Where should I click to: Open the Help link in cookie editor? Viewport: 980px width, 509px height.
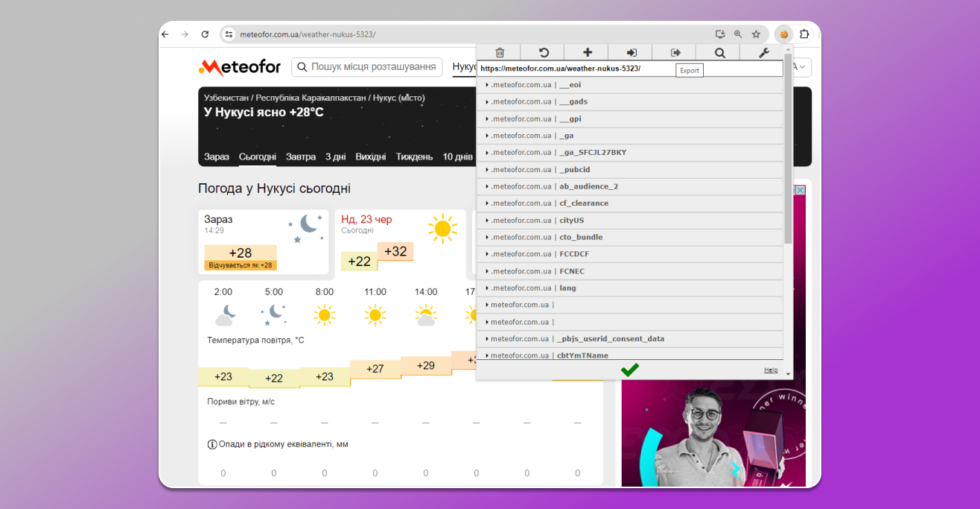(771, 370)
